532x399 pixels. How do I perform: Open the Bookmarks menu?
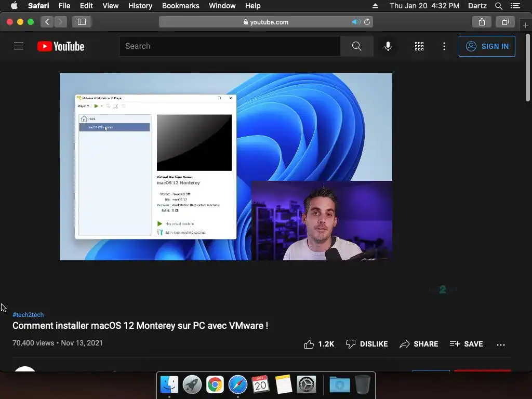pyautogui.click(x=180, y=6)
